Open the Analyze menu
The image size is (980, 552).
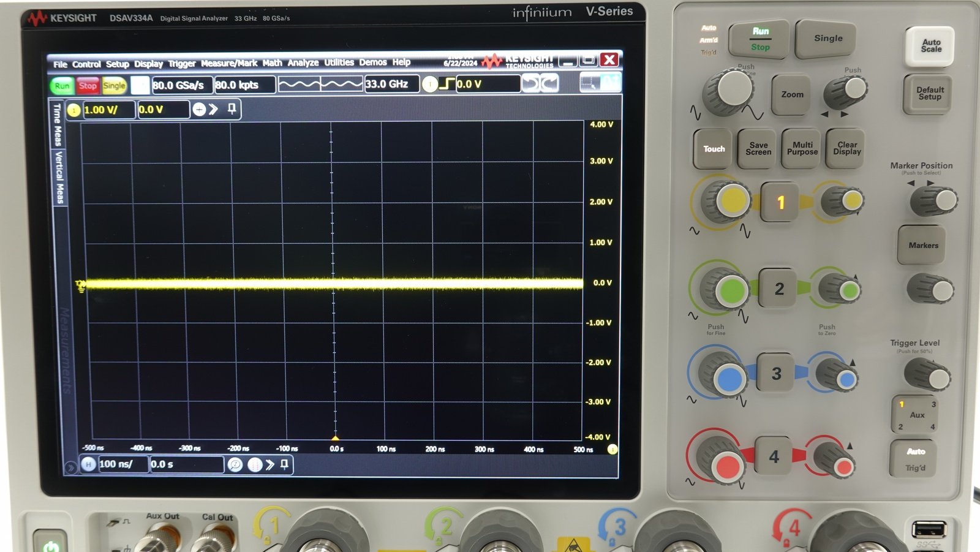(x=303, y=62)
